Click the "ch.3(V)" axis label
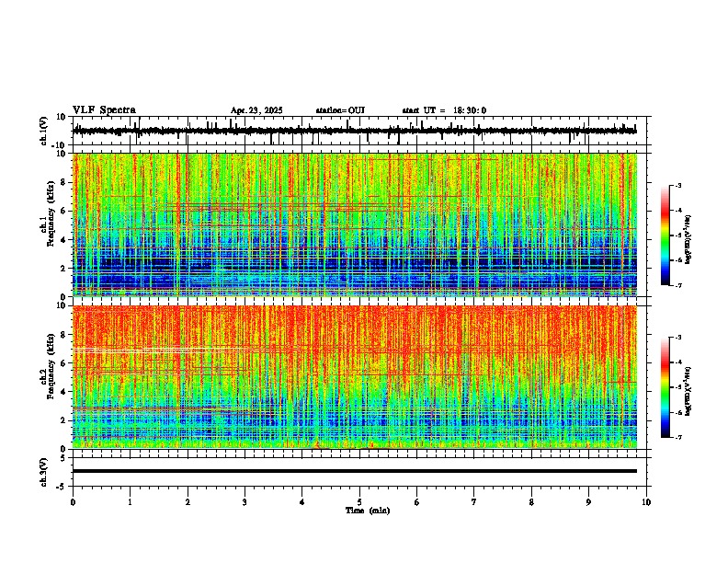The image size is (728, 563). click(x=44, y=472)
